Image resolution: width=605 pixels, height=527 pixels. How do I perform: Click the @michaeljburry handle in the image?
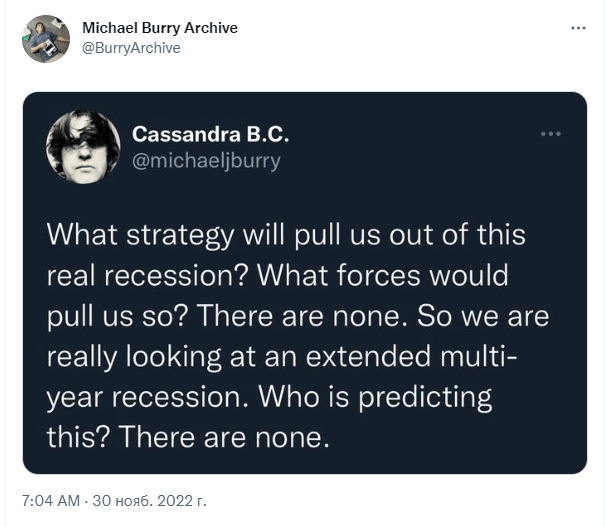[x=206, y=161]
